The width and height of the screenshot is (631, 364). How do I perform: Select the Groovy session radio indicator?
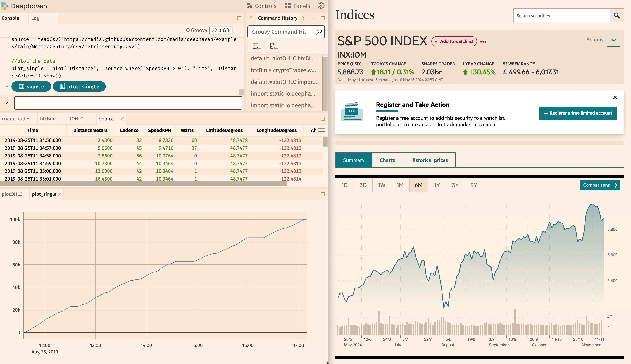(188, 30)
